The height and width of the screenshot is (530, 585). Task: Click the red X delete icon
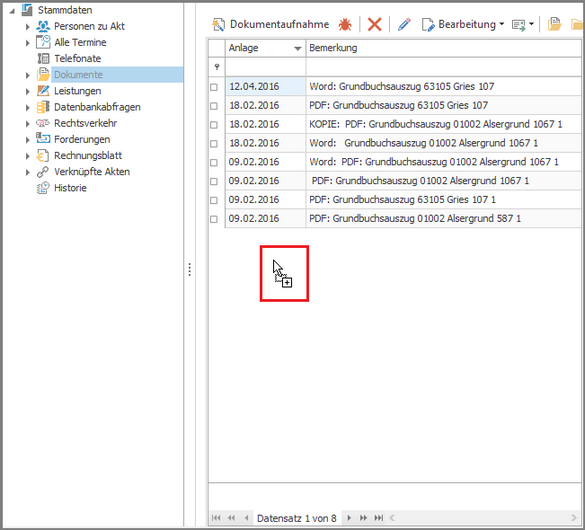374,25
